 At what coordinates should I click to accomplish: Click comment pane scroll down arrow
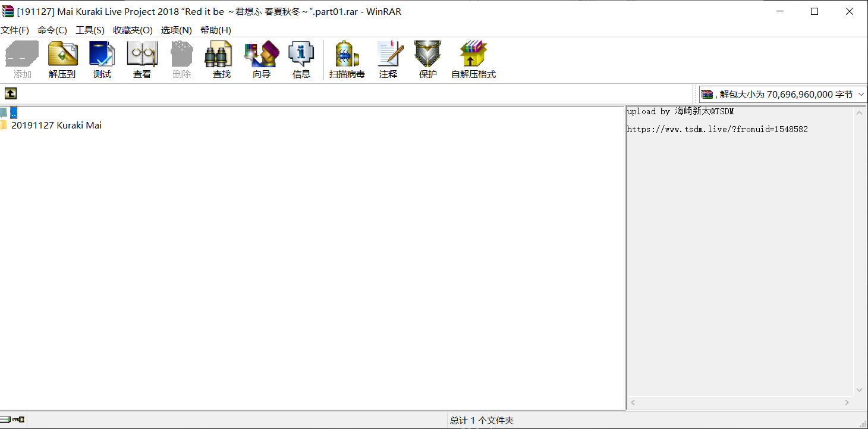pos(859,390)
